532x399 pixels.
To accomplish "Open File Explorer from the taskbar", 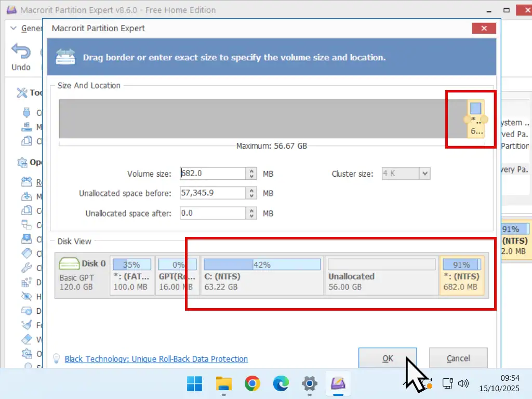I will pyautogui.click(x=224, y=384).
